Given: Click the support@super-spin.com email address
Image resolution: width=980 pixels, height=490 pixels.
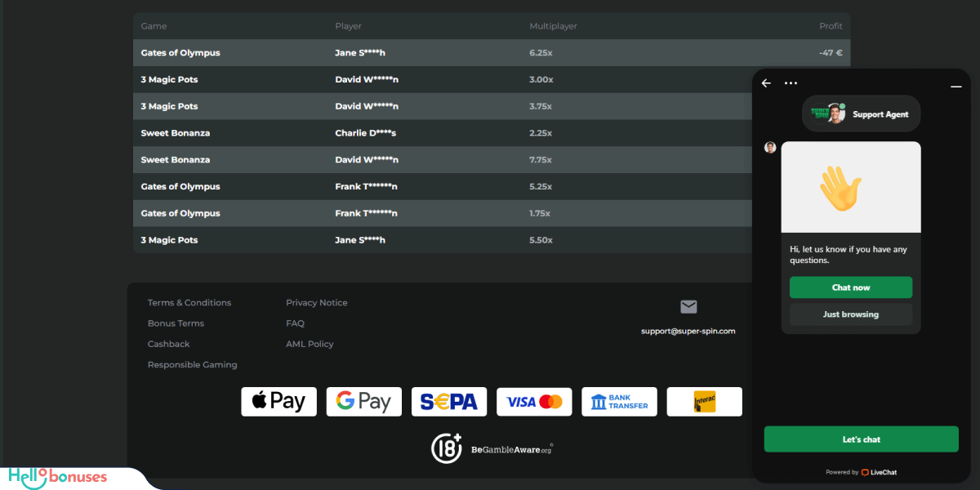Looking at the screenshot, I should coord(688,331).
